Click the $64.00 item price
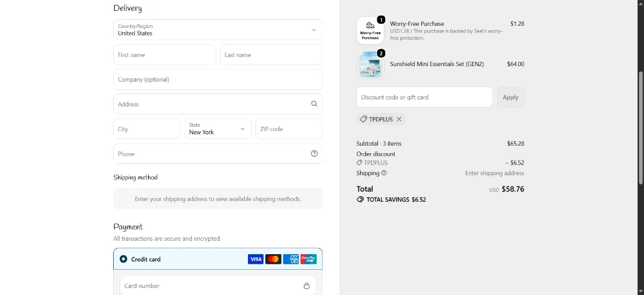 516,64
